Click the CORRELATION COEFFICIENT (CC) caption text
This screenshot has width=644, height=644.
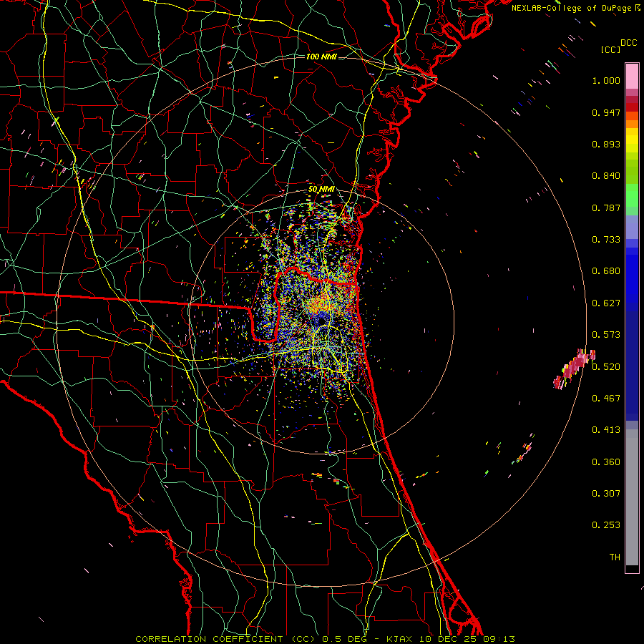225,639
